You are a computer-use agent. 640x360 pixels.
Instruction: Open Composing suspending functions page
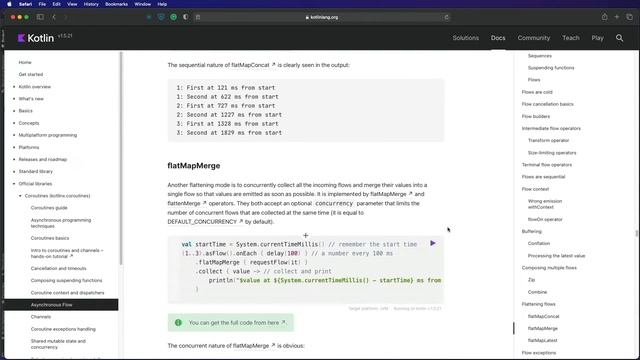[x=67, y=280]
